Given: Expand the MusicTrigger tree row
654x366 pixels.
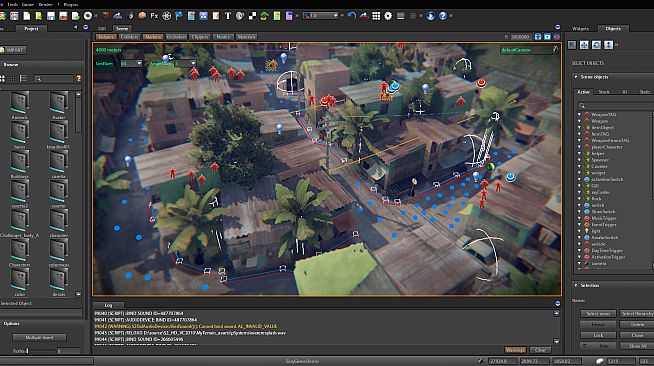Looking at the screenshot, I should click(x=579, y=218).
